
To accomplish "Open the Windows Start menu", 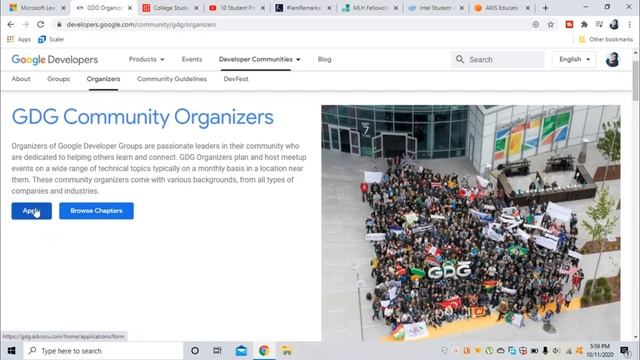I will (x=11, y=351).
